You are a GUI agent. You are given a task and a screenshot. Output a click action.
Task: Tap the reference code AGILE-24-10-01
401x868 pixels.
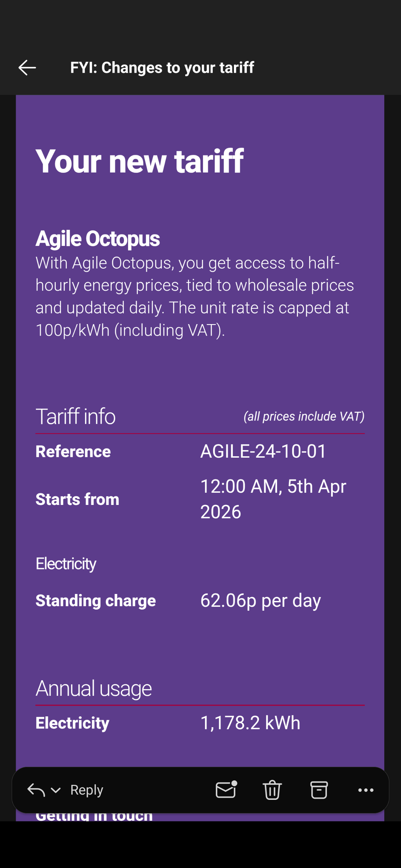point(263,451)
